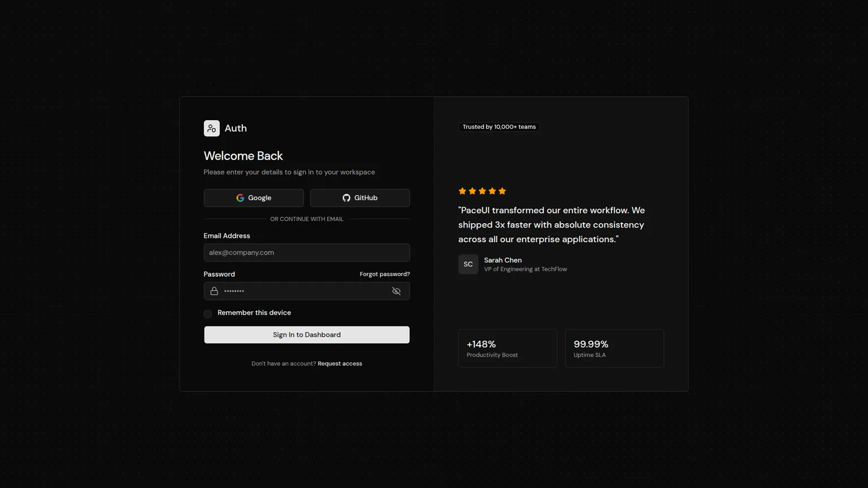Click the GitHub octocat icon

click(346, 198)
